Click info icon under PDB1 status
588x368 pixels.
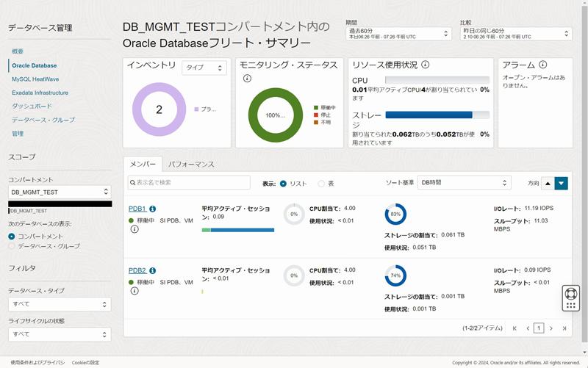coord(135,229)
